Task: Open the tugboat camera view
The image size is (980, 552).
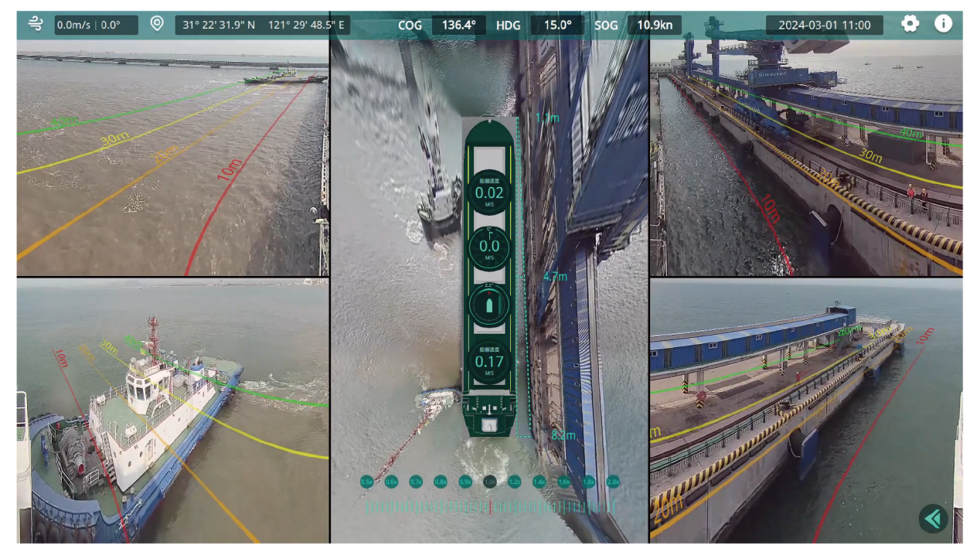Action: [x=172, y=411]
